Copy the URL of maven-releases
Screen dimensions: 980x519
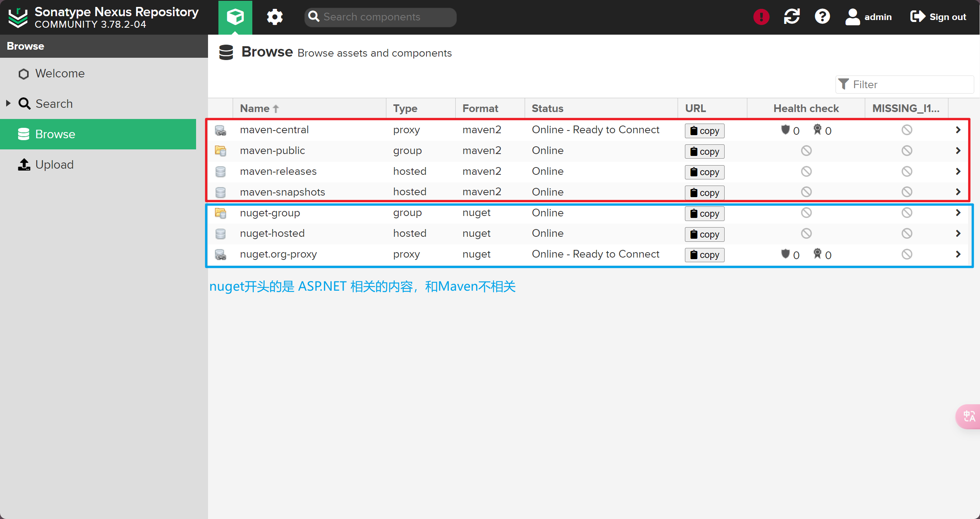pyautogui.click(x=705, y=172)
